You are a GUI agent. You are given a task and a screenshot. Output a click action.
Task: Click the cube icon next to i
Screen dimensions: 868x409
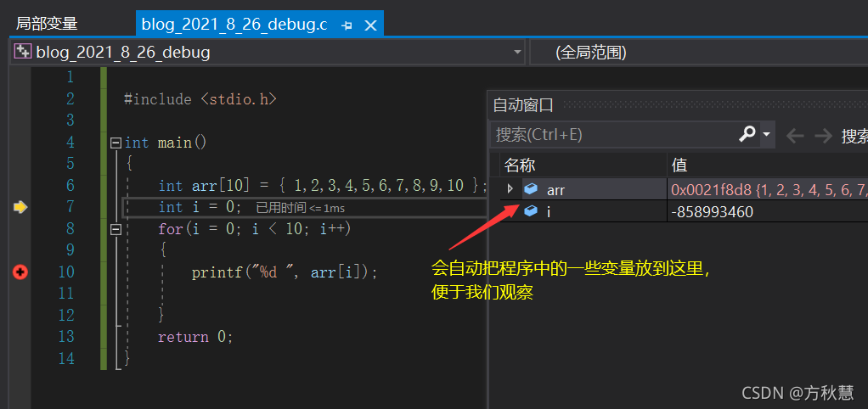530,211
